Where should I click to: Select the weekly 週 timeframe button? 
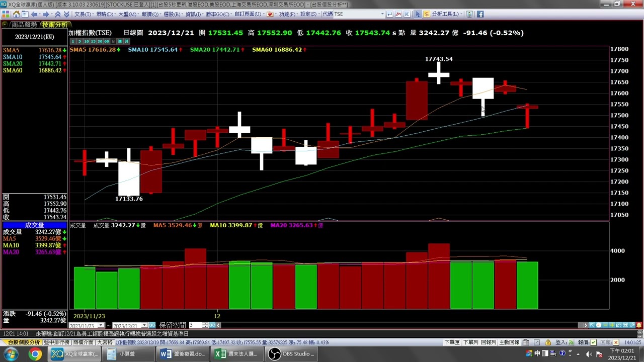(x=120, y=41)
